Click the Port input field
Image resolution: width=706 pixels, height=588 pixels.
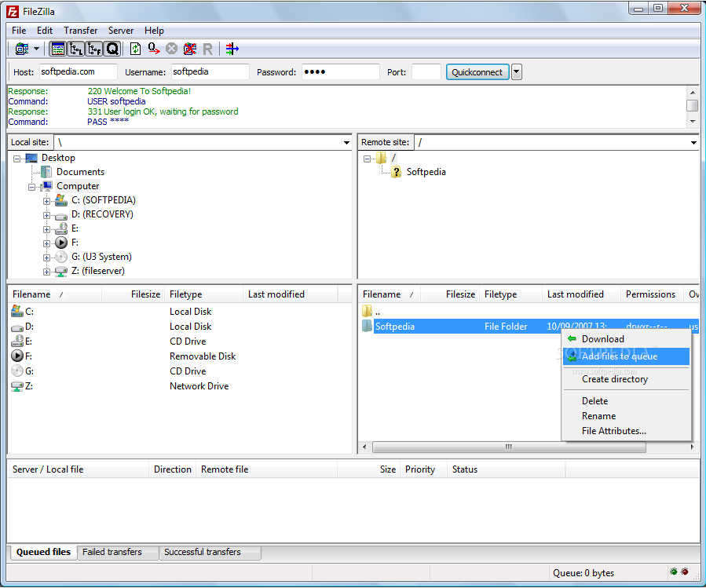point(426,72)
